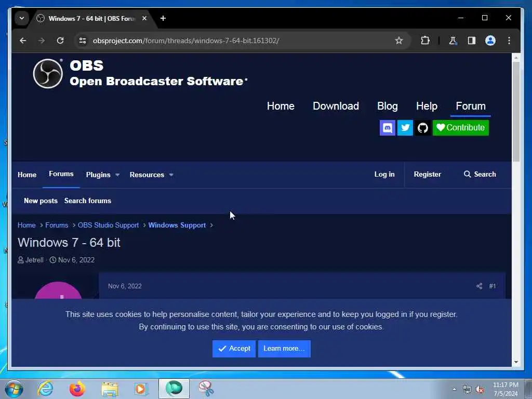The height and width of the screenshot is (399, 532).
Task: Expand the Plugins dropdown arrow
Action: click(117, 175)
